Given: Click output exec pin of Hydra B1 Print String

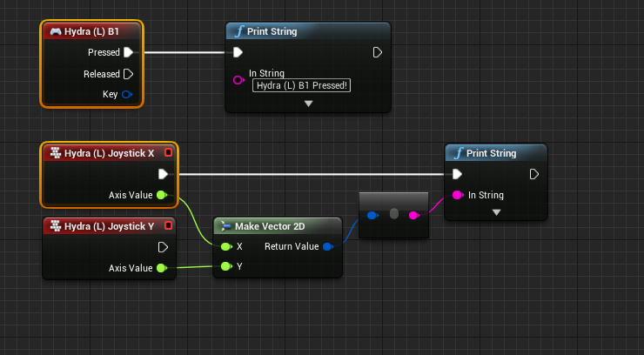Looking at the screenshot, I should click(x=377, y=52).
